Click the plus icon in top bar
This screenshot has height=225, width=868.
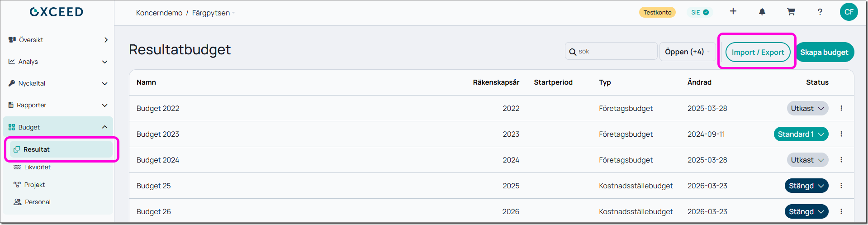click(x=733, y=11)
